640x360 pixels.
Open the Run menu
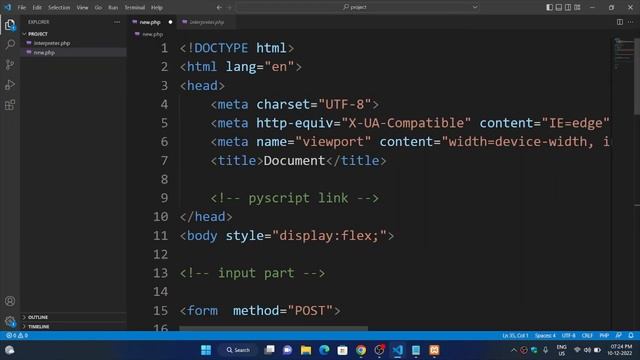113,7
